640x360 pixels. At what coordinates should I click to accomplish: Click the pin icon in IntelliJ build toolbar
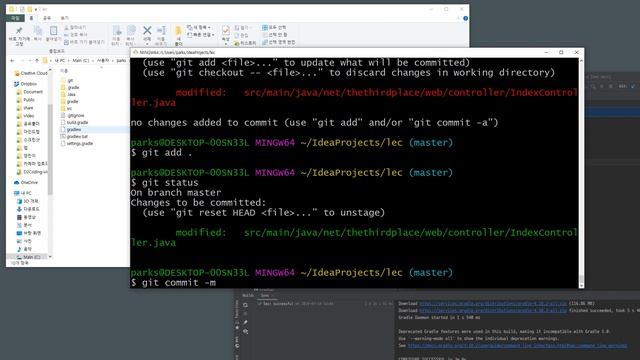point(245,322)
